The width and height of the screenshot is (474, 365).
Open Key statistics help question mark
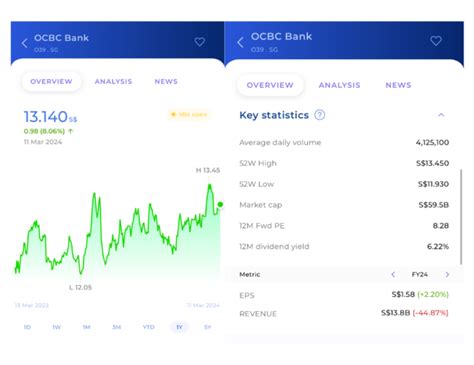pos(320,115)
